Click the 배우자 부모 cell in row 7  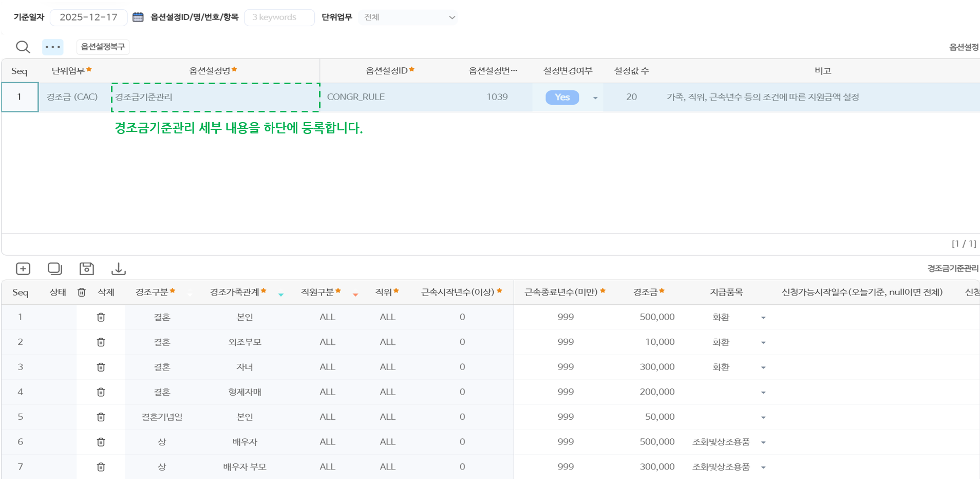245,467
